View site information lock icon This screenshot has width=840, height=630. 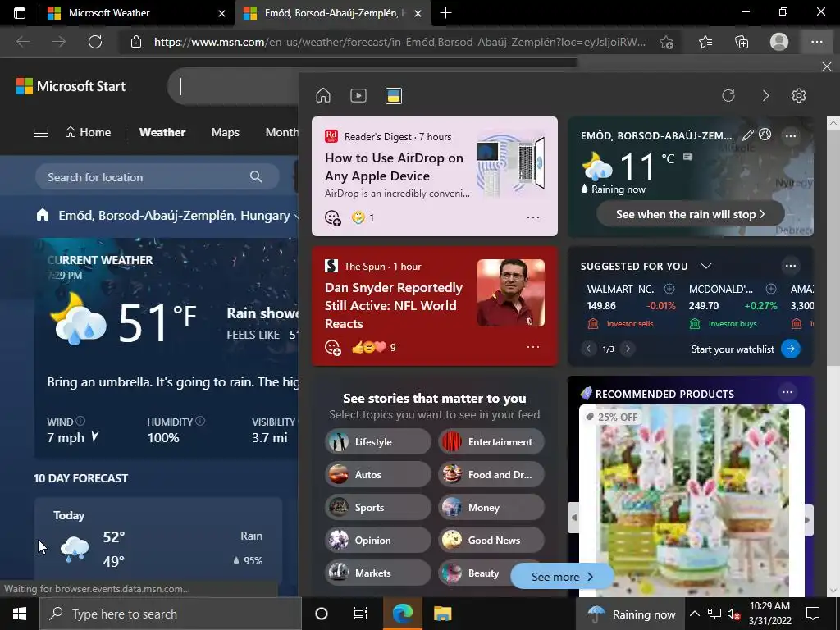coord(136,42)
